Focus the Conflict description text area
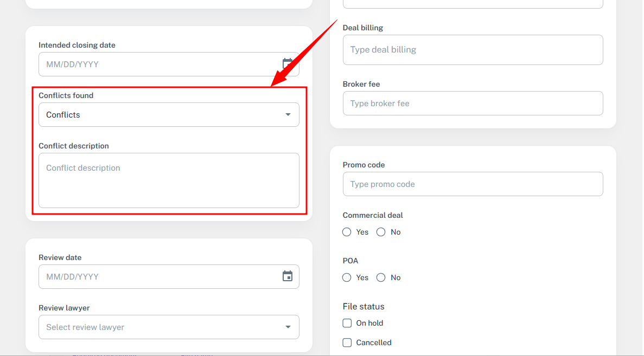Image resolution: width=644 pixels, height=356 pixels. [x=169, y=180]
